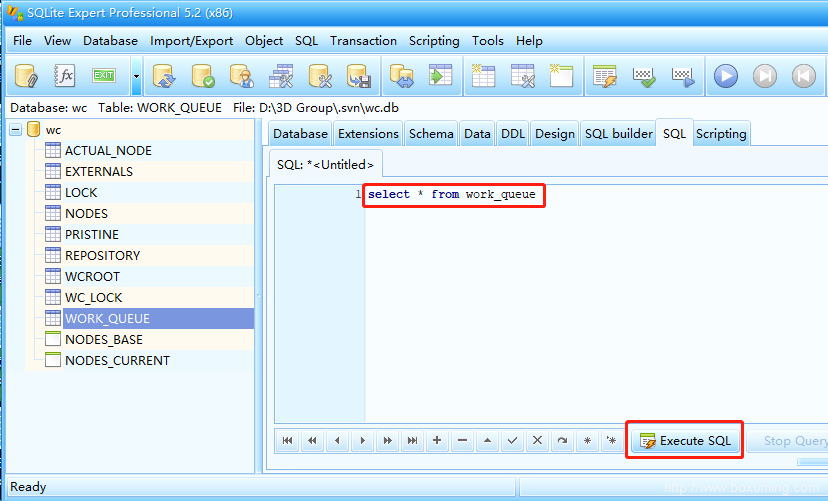
Task: Open the Tools menu
Action: pos(487,41)
